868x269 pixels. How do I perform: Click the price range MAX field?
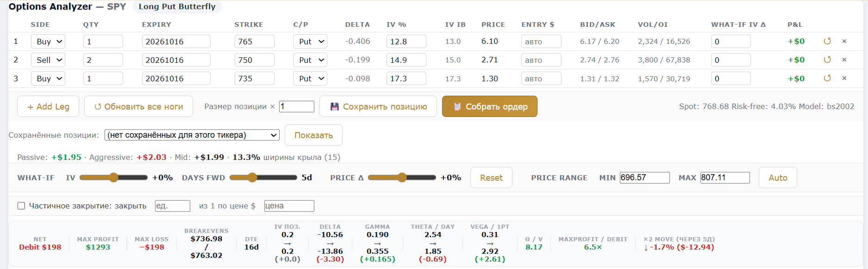(x=725, y=177)
